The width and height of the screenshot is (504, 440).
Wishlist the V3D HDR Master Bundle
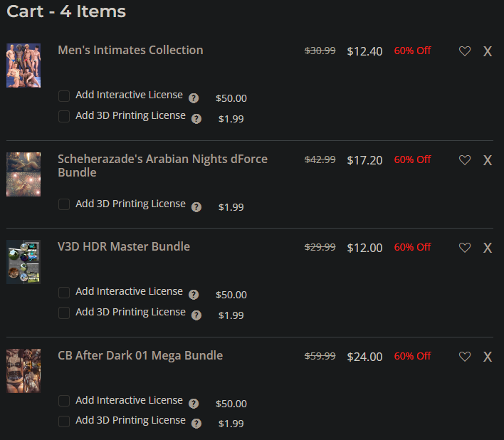coord(465,248)
